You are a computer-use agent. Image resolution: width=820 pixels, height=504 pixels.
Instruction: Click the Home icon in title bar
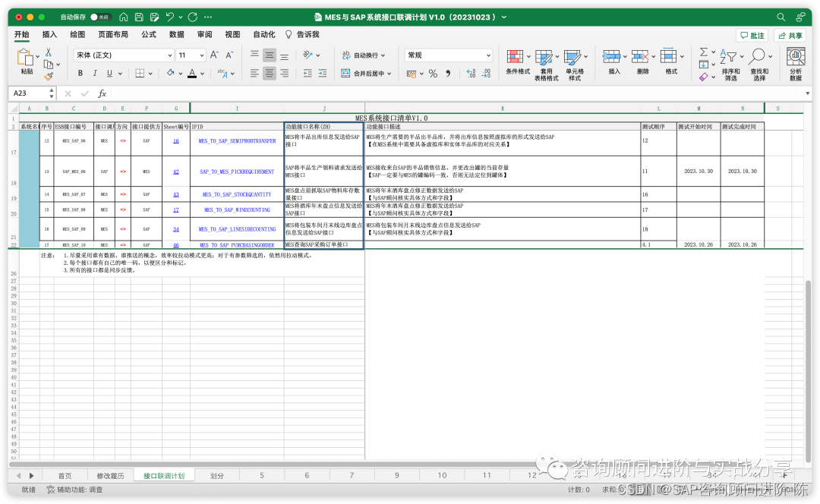(x=124, y=17)
